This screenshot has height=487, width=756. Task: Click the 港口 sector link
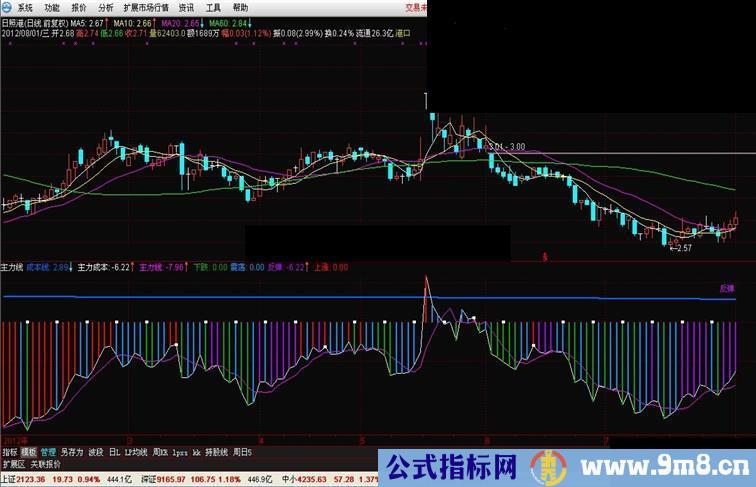403,32
